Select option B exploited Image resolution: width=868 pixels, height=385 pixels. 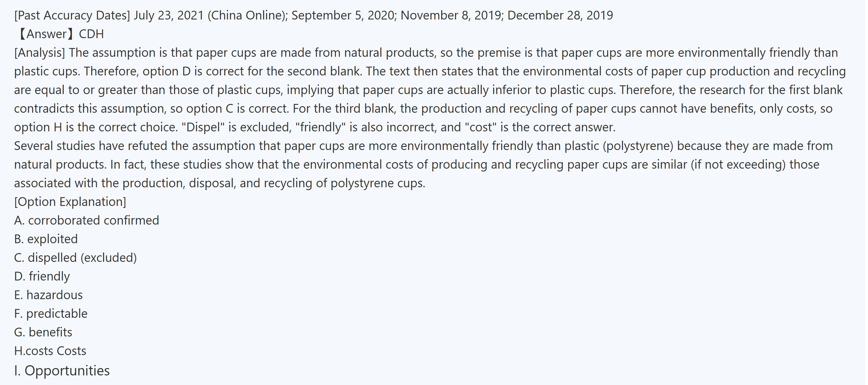click(x=46, y=239)
